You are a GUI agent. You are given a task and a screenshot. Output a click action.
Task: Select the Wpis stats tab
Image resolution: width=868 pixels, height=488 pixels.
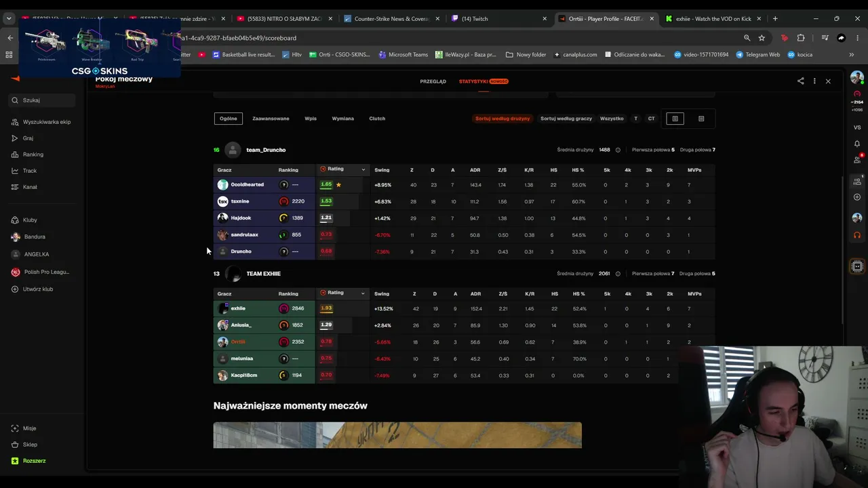311,119
